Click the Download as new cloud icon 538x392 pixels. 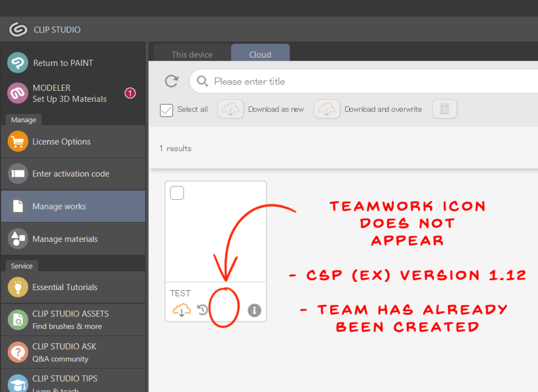coord(229,109)
